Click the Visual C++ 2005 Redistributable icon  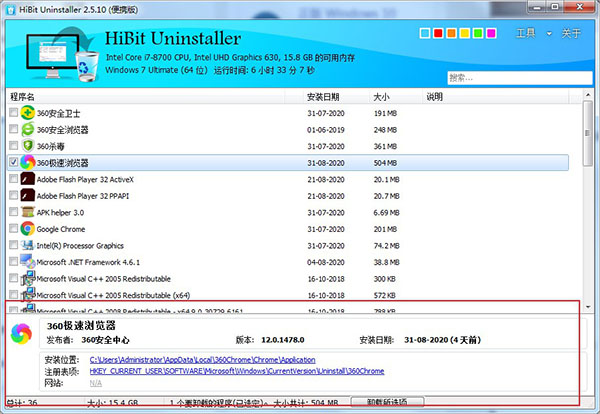[x=28, y=278]
